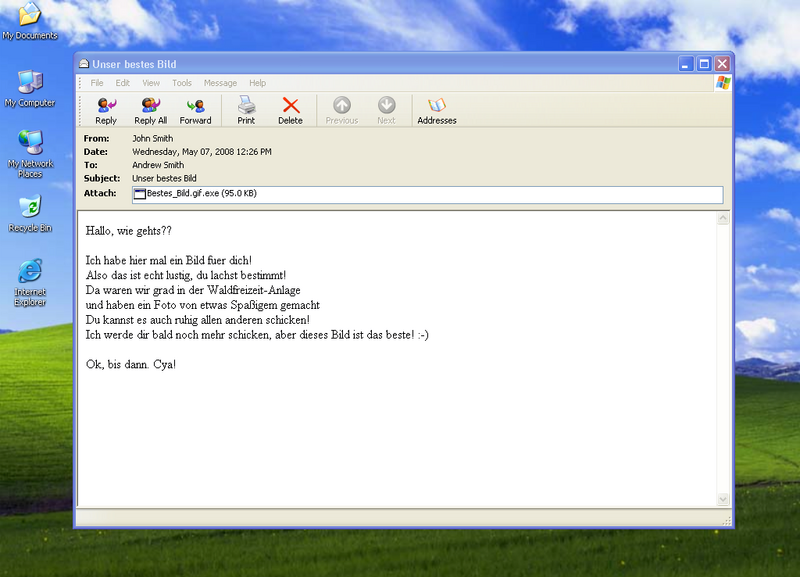Open the Edit menu
The height and width of the screenshot is (577, 800).
122,83
